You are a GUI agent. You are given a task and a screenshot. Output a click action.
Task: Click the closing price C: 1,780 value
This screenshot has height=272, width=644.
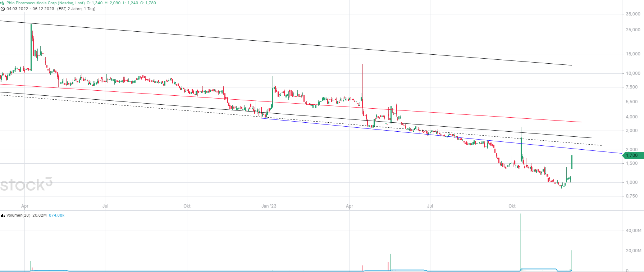(x=148, y=3)
